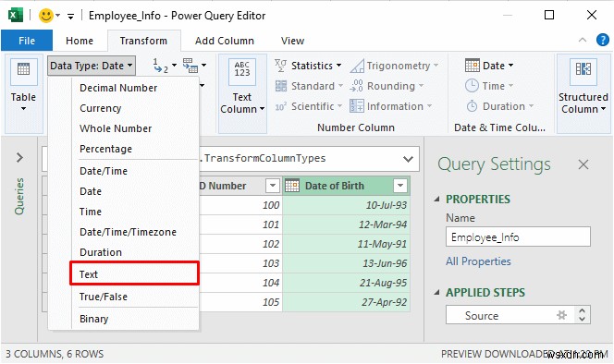Image resolution: width=614 pixels, height=364 pixels.
Task: Open the Scientific functions dropdown
Action: coord(309,106)
